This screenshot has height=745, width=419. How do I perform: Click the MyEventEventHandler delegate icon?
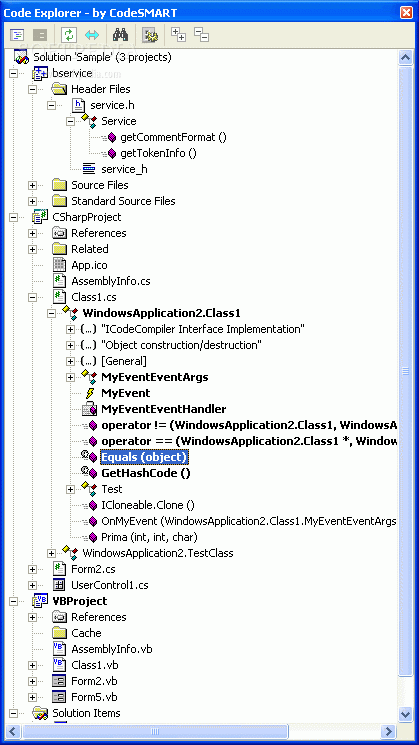tap(89, 409)
